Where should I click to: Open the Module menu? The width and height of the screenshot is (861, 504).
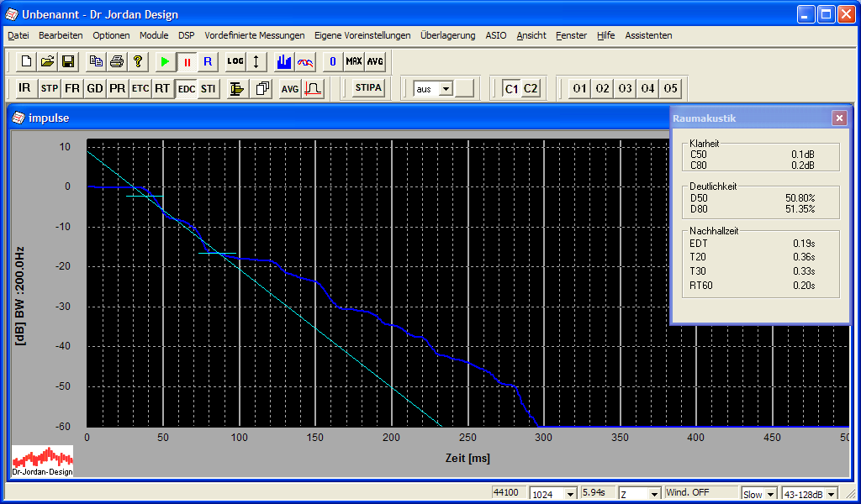pyautogui.click(x=154, y=35)
